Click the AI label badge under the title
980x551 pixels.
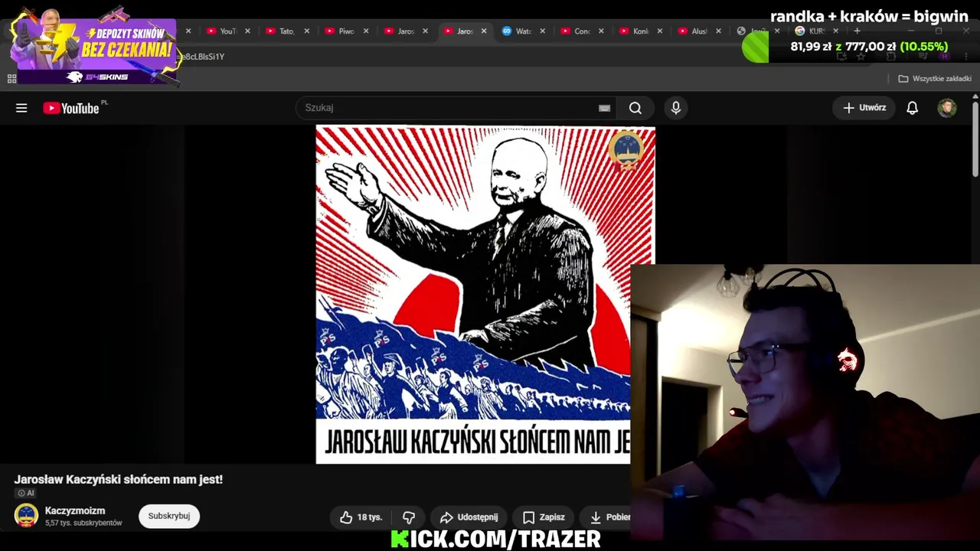click(x=26, y=493)
